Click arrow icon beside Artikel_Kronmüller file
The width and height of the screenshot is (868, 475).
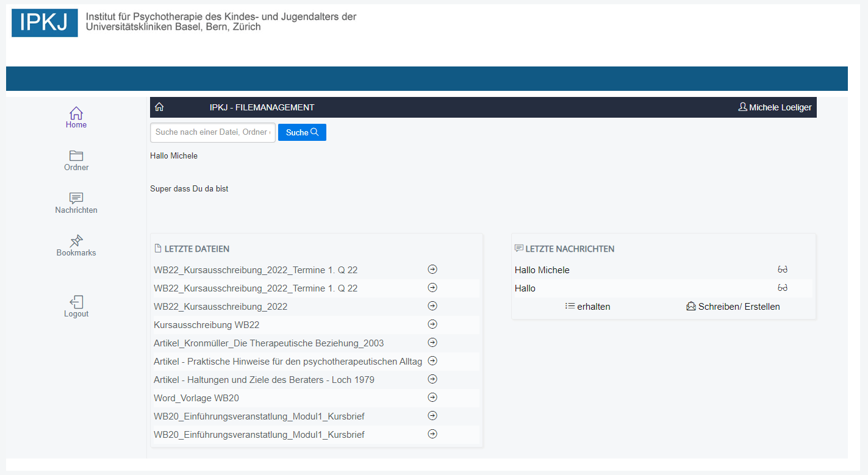coord(432,343)
